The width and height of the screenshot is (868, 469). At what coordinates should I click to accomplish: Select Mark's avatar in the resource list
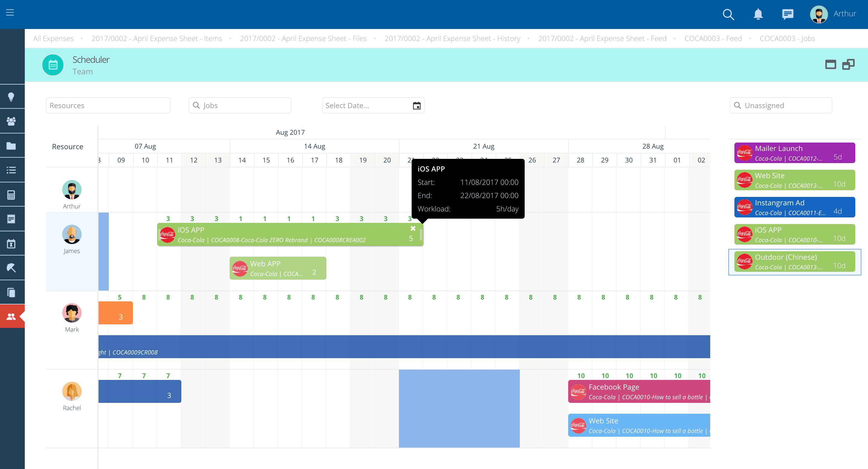click(72, 313)
